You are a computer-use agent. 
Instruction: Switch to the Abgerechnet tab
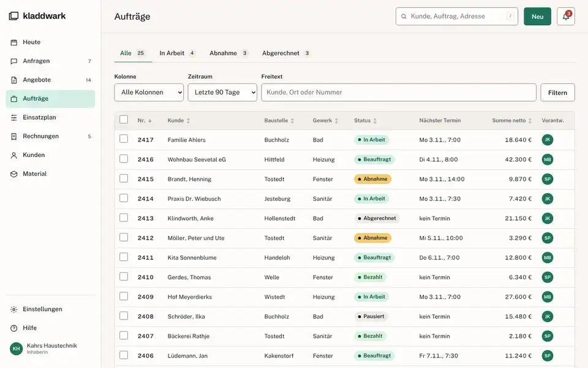click(x=286, y=53)
